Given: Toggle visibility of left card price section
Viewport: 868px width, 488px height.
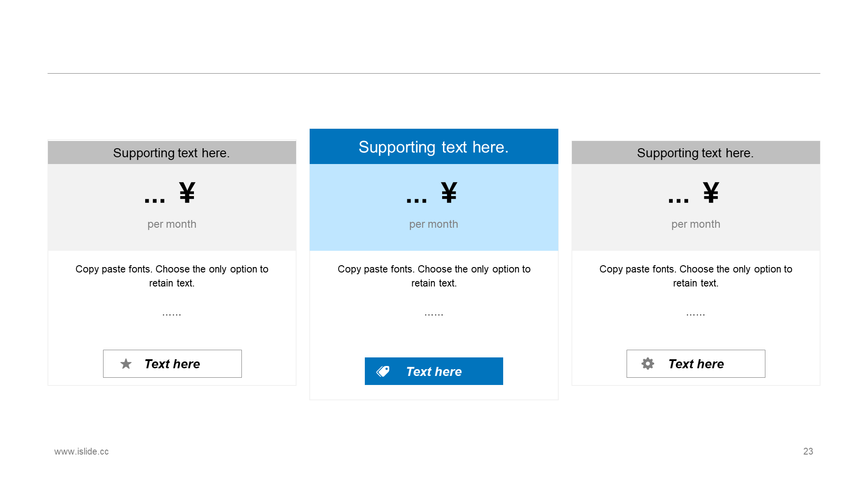Looking at the screenshot, I should pos(172,206).
